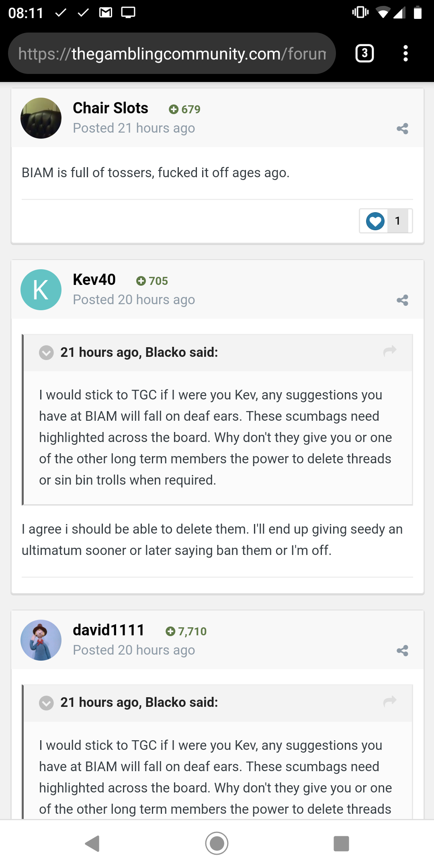Open the browser three-dot menu
This screenshot has height=868, width=434.
[x=405, y=53]
